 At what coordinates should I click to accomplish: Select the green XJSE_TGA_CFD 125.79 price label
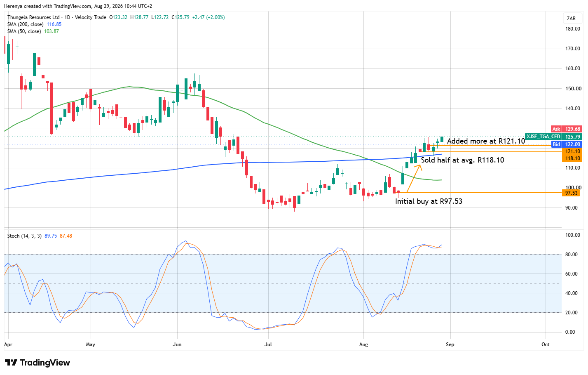[554, 137]
